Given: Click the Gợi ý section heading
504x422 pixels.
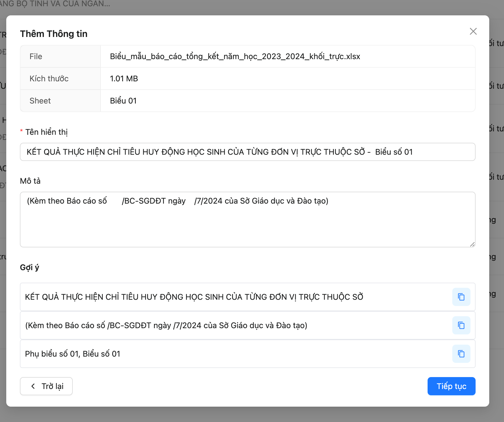Looking at the screenshot, I should pos(30,267).
